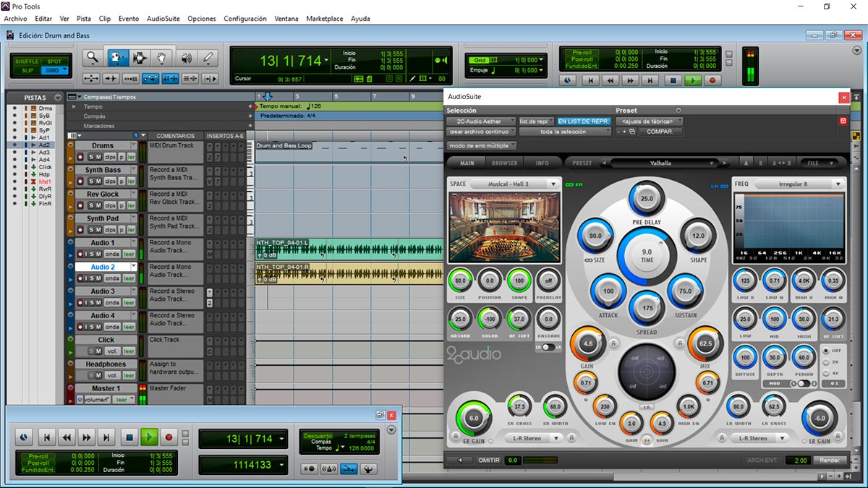This screenshot has width=868, height=488.
Task: Click the stop button in the edit window toolbar
Action: [673, 81]
